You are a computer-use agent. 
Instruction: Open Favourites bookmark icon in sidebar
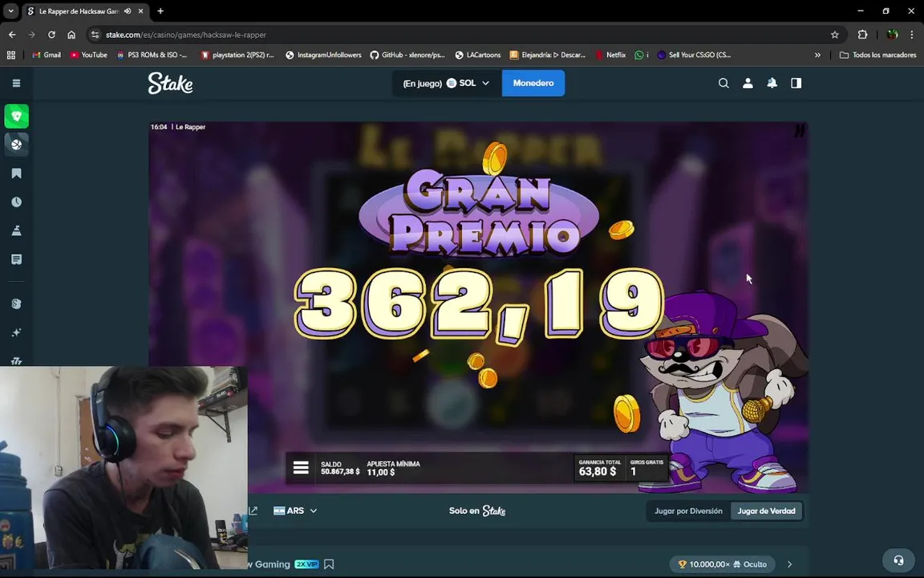pyautogui.click(x=17, y=173)
